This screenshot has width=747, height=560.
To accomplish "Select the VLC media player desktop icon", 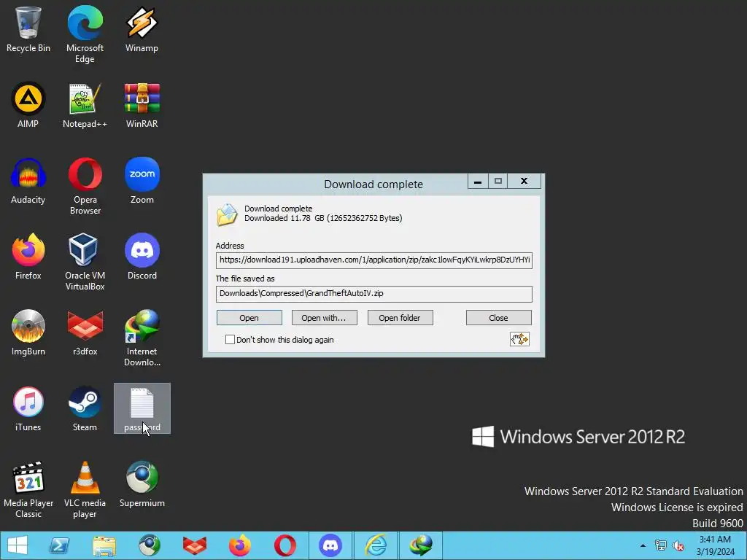I will click(85, 489).
